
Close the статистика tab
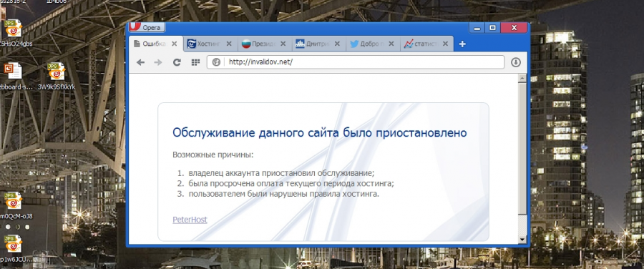pos(445,44)
